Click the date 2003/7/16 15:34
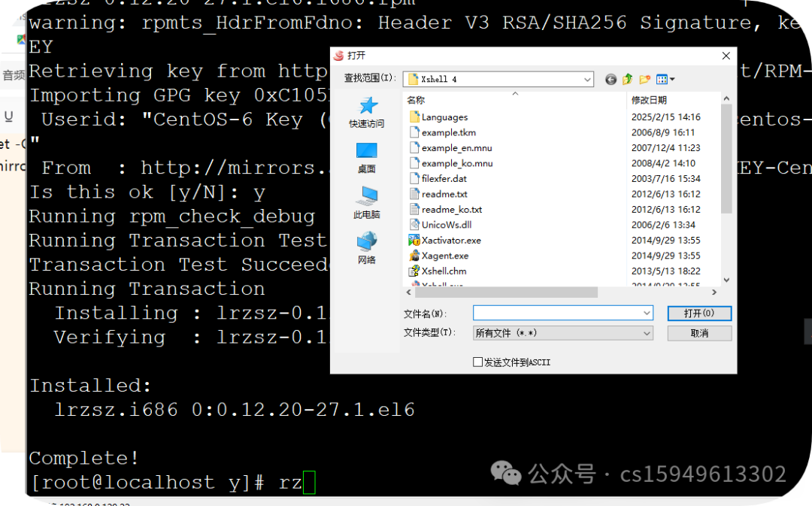This screenshot has height=506, width=812. (x=666, y=178)
